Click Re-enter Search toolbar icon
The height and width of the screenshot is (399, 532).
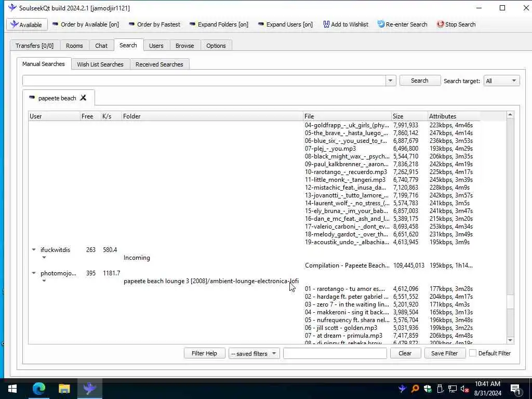[403, 24]
